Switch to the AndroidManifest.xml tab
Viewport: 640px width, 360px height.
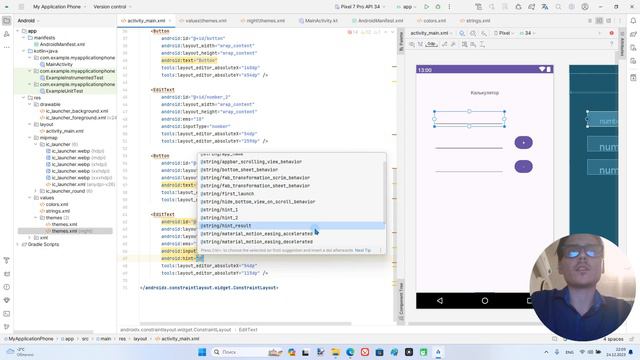pyautogui.click(x=378, y=21)
